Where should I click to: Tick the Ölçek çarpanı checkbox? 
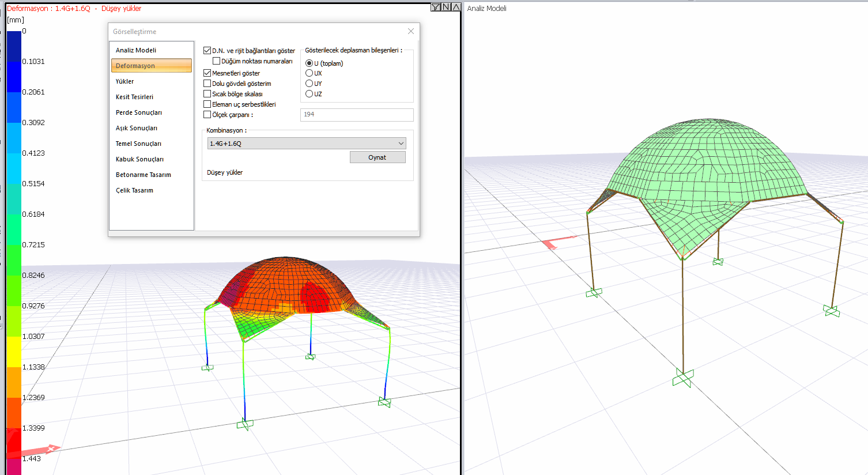[207, 115]
